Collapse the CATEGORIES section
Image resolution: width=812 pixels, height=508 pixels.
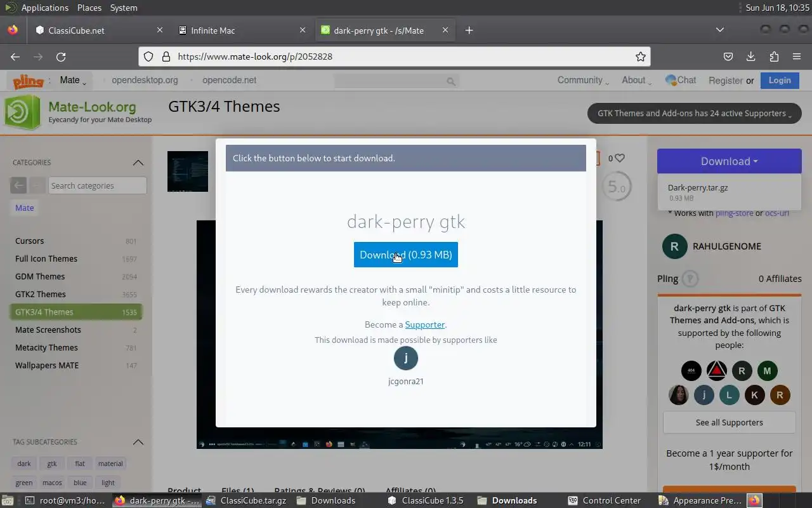coord(138,163)
